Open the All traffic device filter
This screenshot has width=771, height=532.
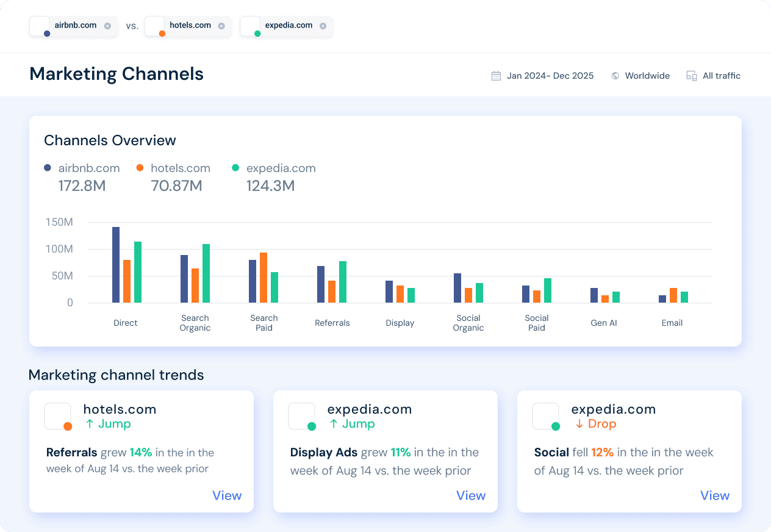click(x=713, y=76)
